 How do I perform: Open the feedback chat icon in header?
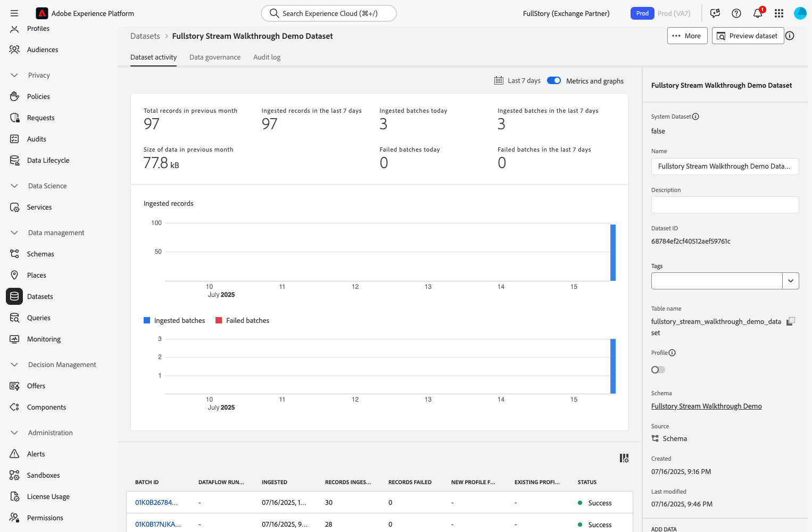[715, 13]
